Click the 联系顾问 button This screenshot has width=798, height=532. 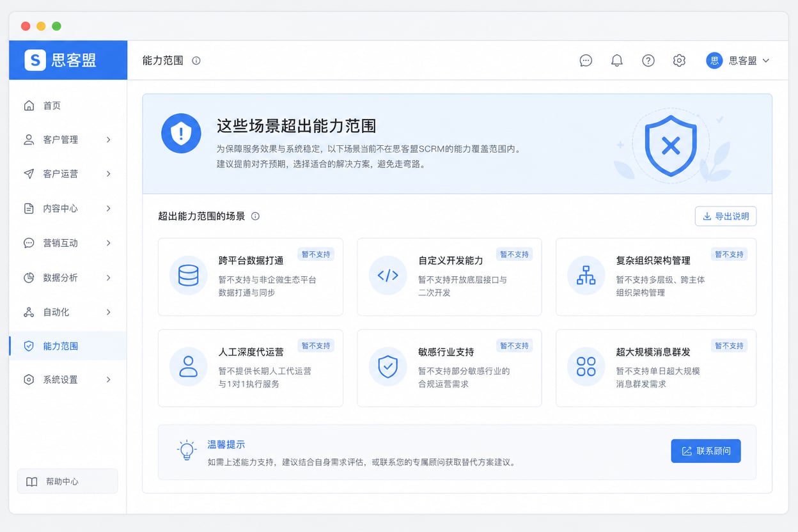tap(706, 451)
